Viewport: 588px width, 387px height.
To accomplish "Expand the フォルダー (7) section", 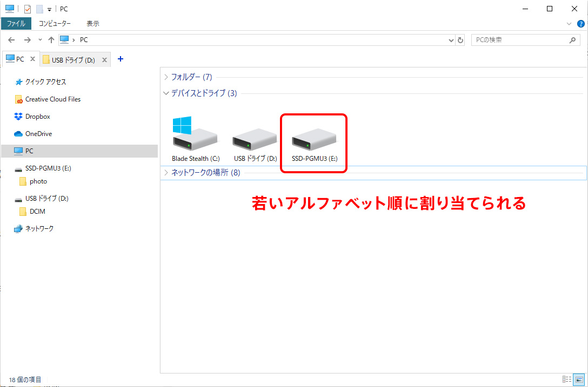I will (166, 77).
